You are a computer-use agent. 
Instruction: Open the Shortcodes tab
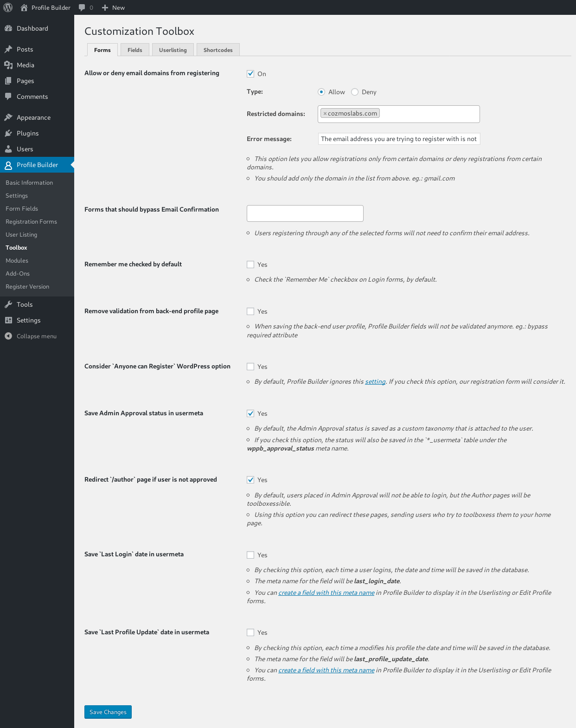pyautogui.click(x=218, y=50)
